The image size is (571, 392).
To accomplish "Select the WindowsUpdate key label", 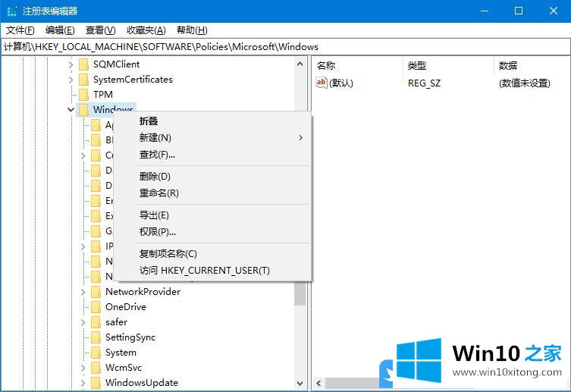I will (x=142, y=383).
